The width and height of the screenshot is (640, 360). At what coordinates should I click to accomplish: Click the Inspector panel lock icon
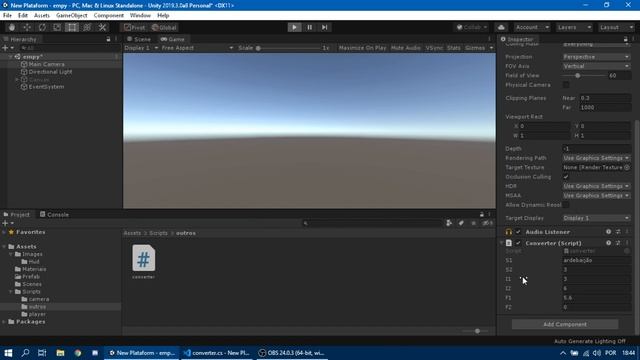tap(625, 39)
